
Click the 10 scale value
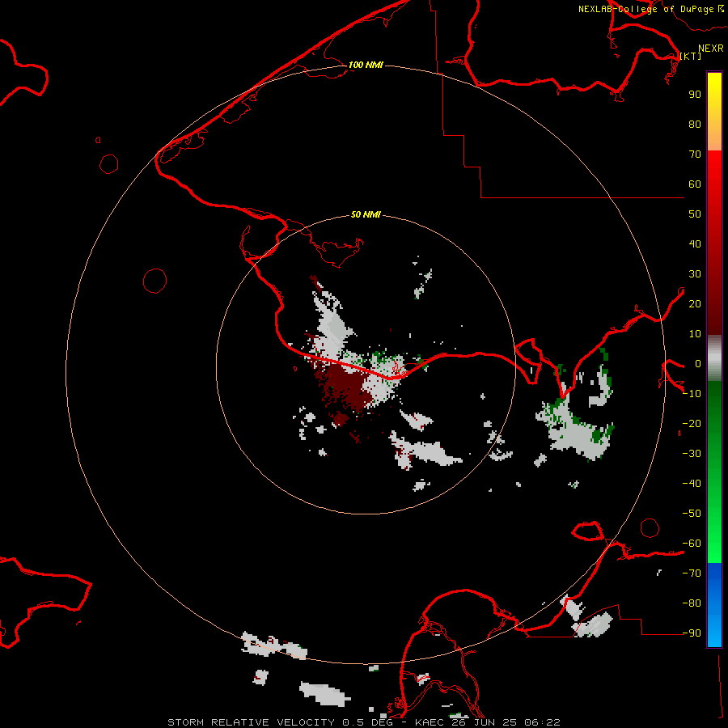pos(695,334)
